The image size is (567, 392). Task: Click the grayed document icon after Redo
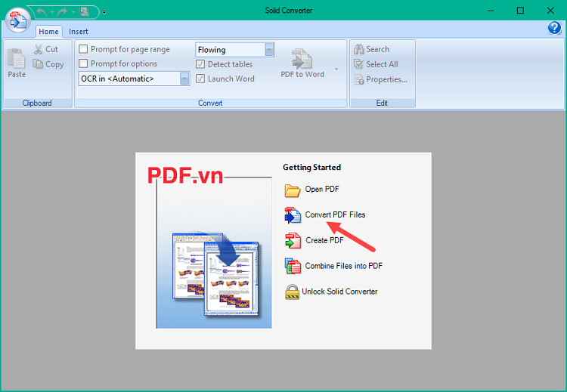click(85, 12)
